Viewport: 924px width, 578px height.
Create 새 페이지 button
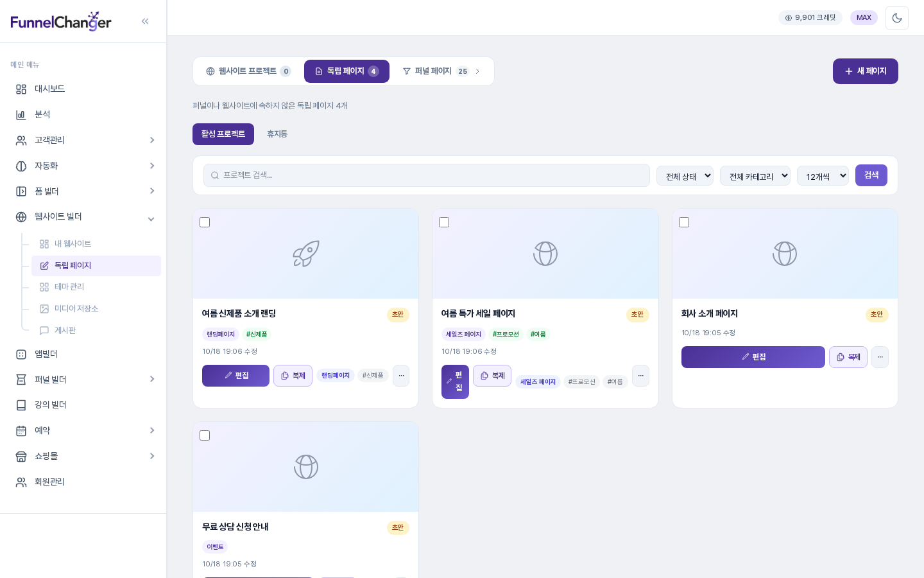(866, 71)
